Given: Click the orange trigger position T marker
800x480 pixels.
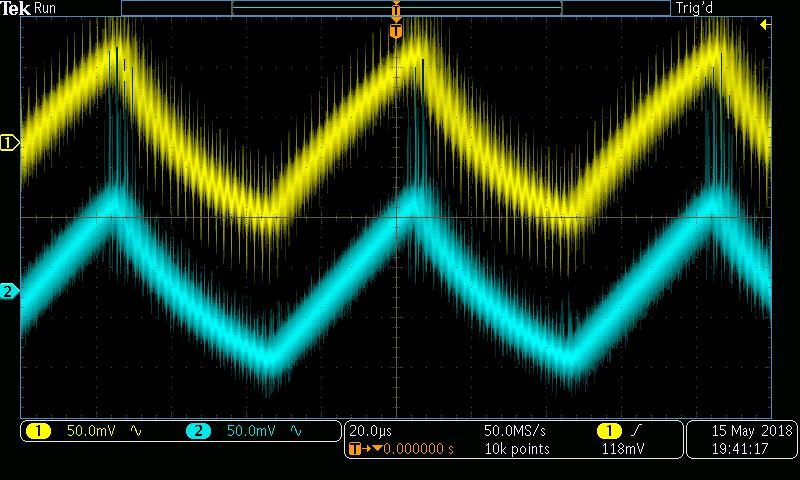Looking at the screenshot, I should pos(396,31).
